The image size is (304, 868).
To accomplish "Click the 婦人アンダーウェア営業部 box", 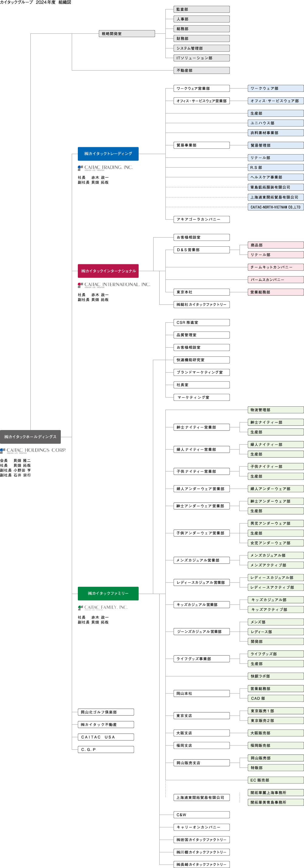I will (202, 488).
